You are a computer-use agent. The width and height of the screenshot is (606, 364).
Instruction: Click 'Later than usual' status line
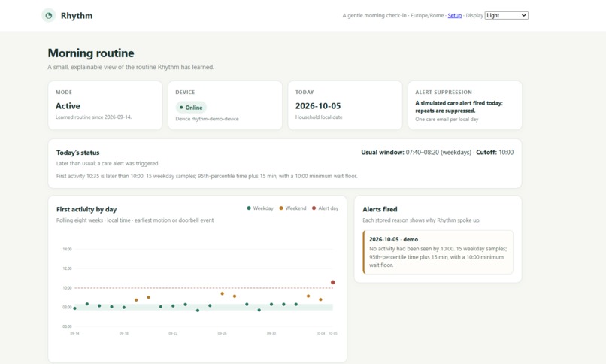(x=108, y=163)
